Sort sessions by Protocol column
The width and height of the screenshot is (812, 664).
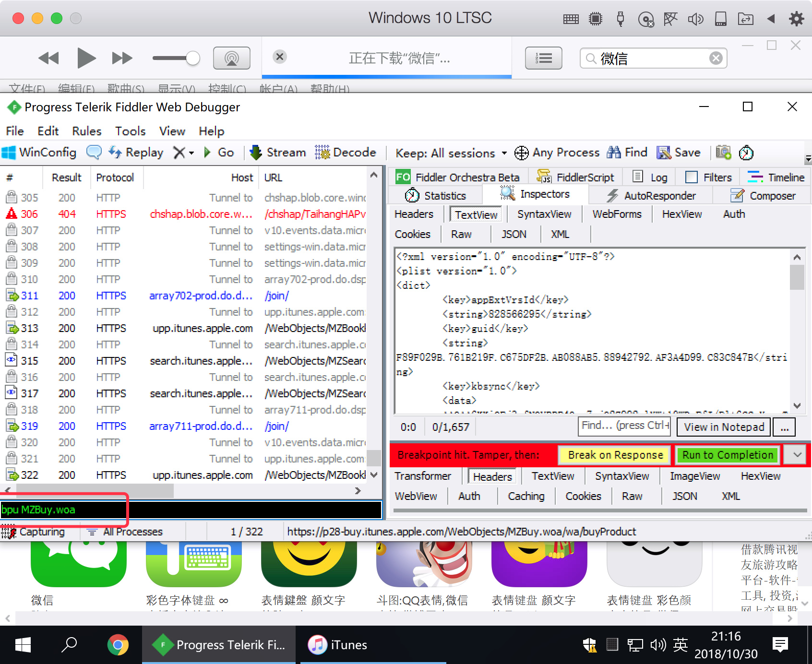115,178
